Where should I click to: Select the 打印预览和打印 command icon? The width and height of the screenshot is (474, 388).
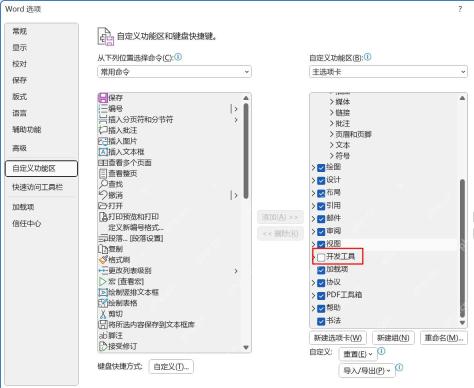103,217
